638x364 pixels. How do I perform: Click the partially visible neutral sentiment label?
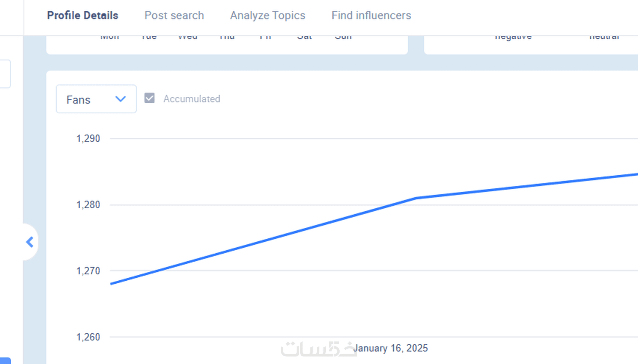tap(604, 38)
